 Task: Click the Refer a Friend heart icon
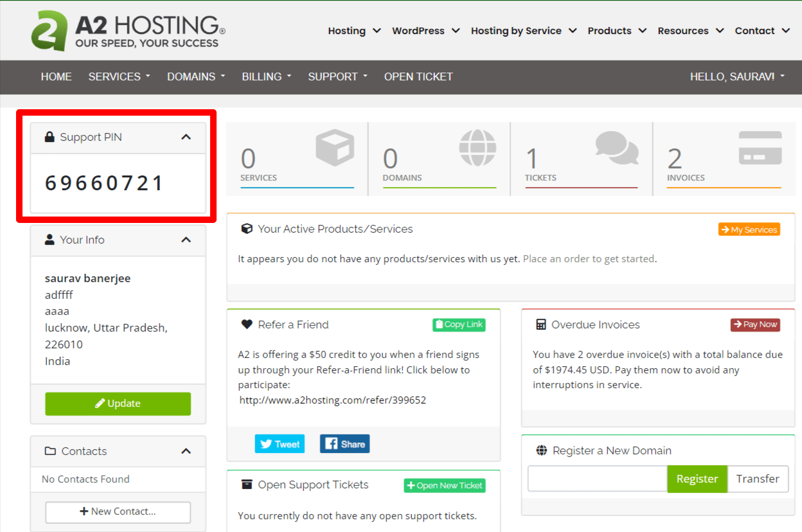[x=247, y=324]
